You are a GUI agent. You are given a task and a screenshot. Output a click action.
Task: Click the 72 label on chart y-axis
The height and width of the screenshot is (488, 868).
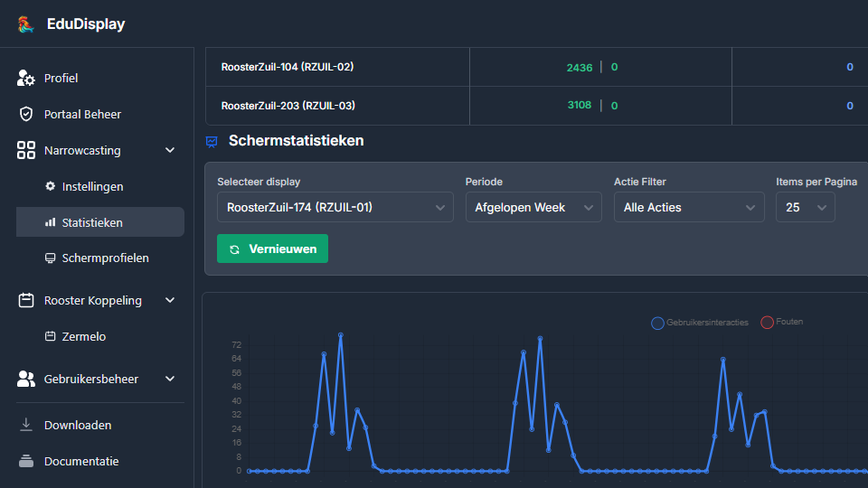236,344
